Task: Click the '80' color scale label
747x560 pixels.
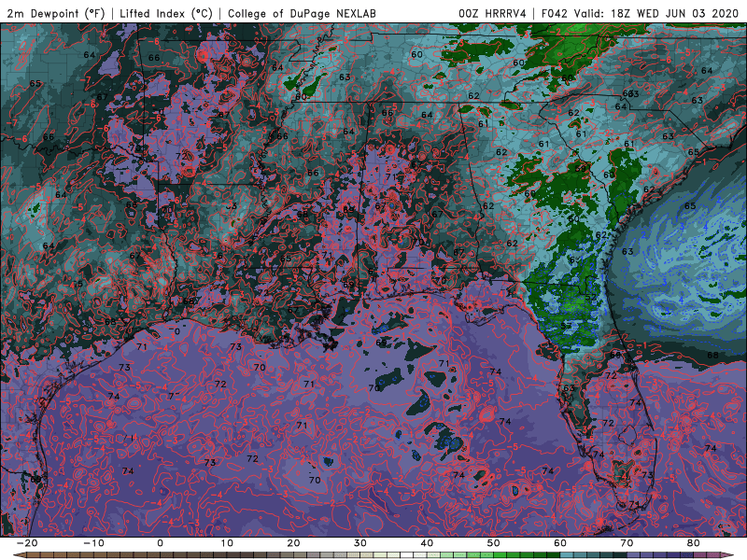Action: pos(694,543)
